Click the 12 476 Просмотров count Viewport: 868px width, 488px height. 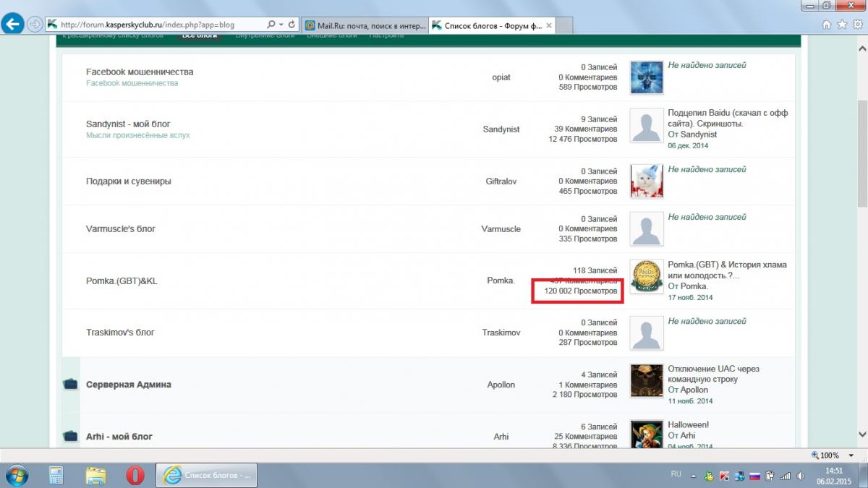click(583, 140)
